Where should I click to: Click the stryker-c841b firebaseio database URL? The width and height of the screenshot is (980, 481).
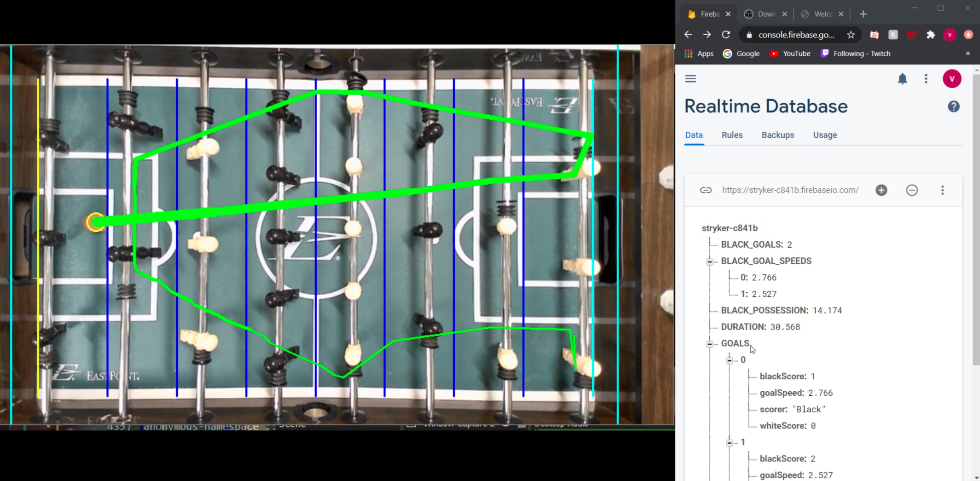pyautogui.click(x=790, y=190)
